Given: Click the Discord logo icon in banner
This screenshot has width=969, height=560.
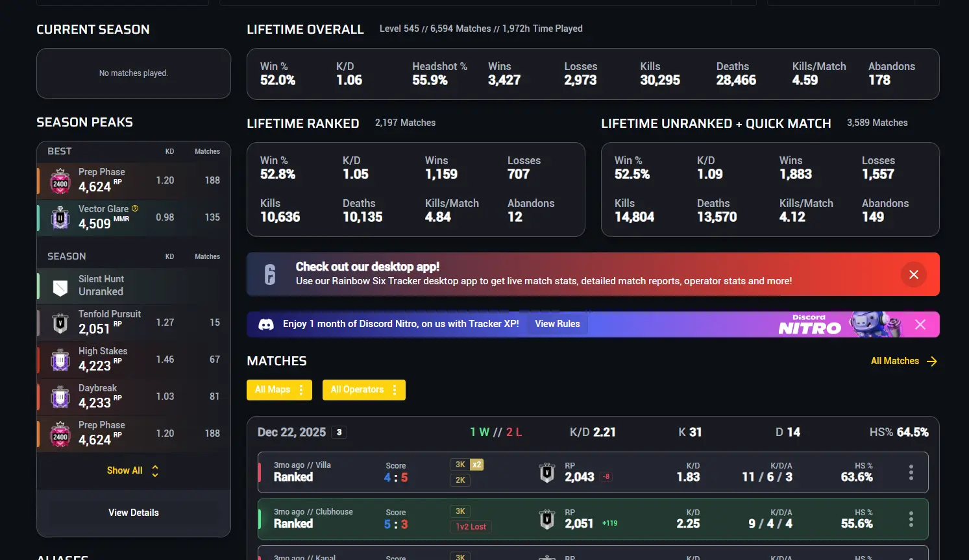Looking at the screenshot, I should coord(266,324).
